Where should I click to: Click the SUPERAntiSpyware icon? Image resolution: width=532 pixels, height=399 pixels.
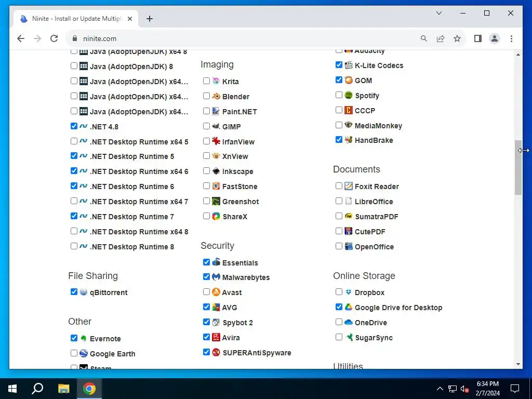tap(216, 352)
